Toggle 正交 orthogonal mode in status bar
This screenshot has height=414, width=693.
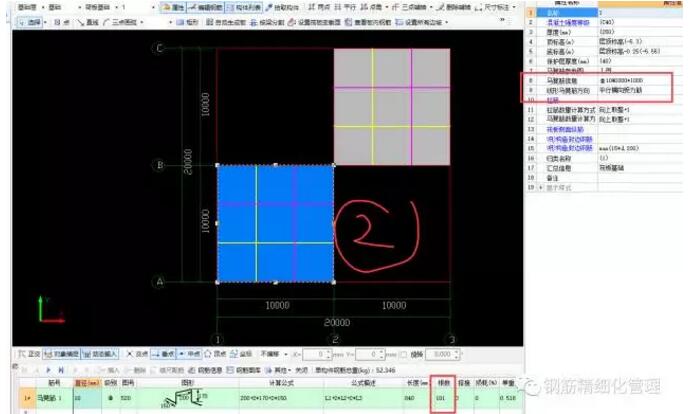(29, 353)
